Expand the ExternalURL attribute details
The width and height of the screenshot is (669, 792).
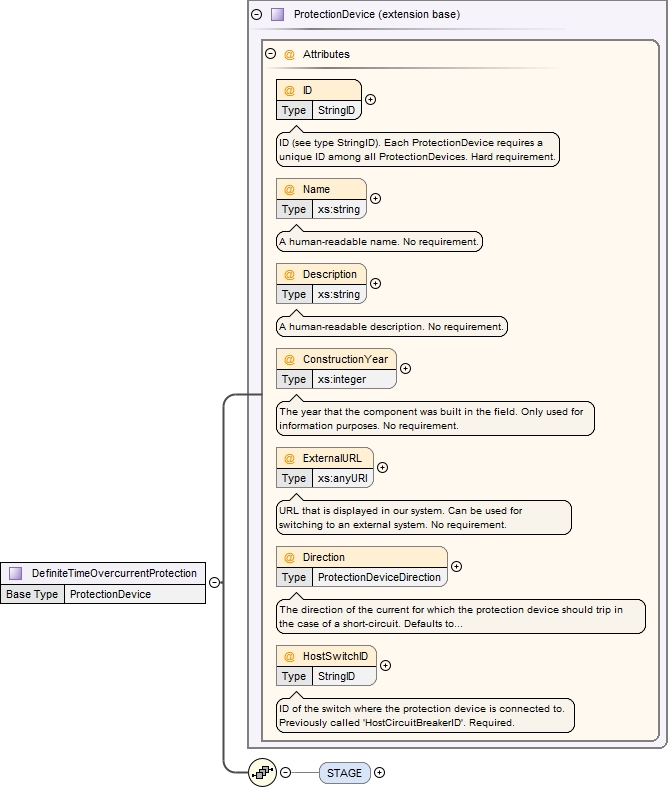tap(382, 467)
